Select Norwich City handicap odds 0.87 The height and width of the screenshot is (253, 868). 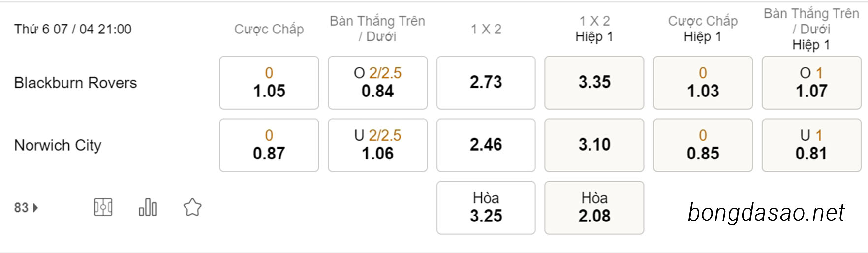point(269,145)
